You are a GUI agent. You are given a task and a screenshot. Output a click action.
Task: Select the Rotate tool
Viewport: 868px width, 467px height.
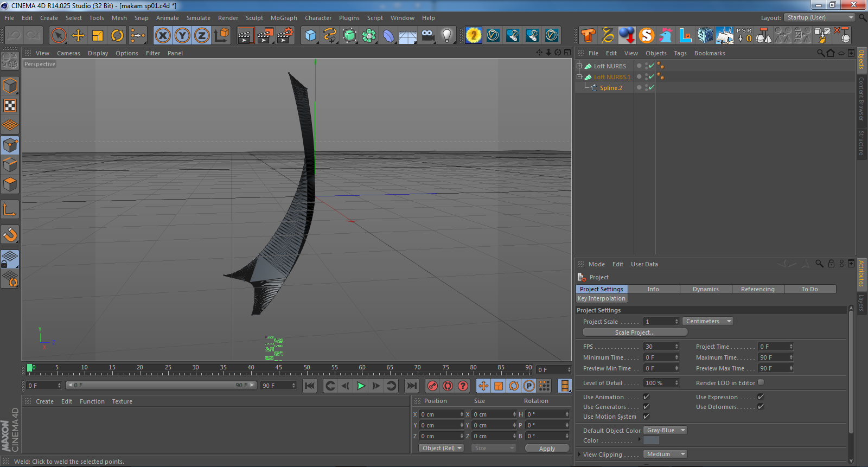click(117, 36)
